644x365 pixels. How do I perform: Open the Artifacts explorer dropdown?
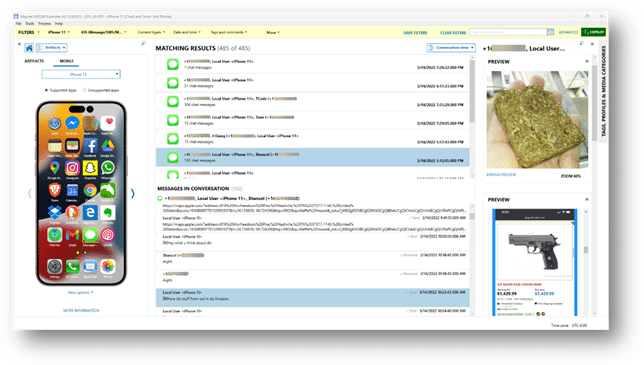52,48
